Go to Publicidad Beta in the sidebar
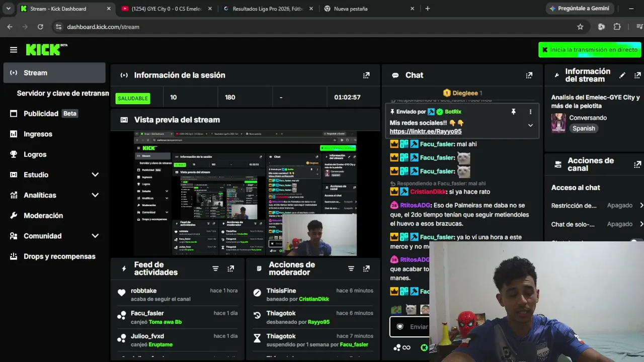644x362 pixels. coord(54,114)
